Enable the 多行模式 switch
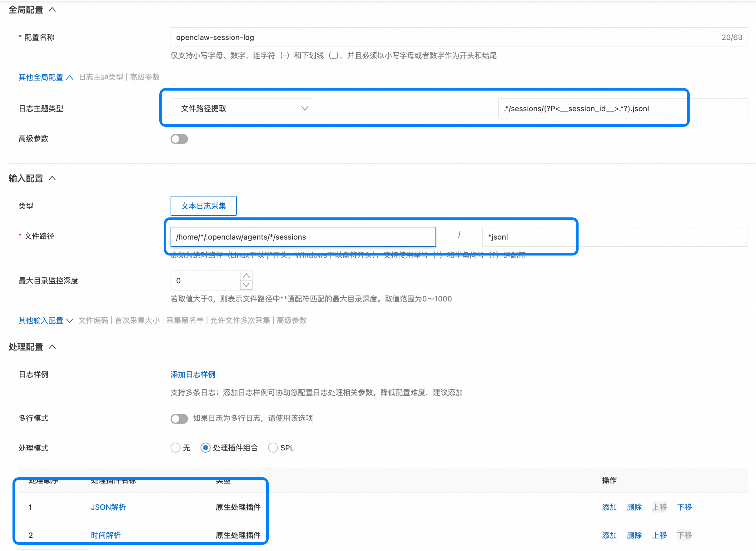The image size is (756, 551). (x=179, y=418)
